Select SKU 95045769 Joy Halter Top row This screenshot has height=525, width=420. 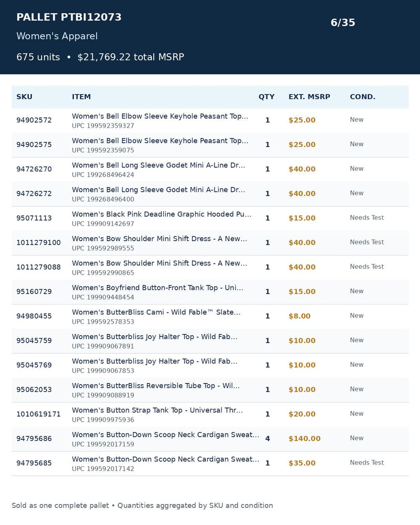[210, 365]
